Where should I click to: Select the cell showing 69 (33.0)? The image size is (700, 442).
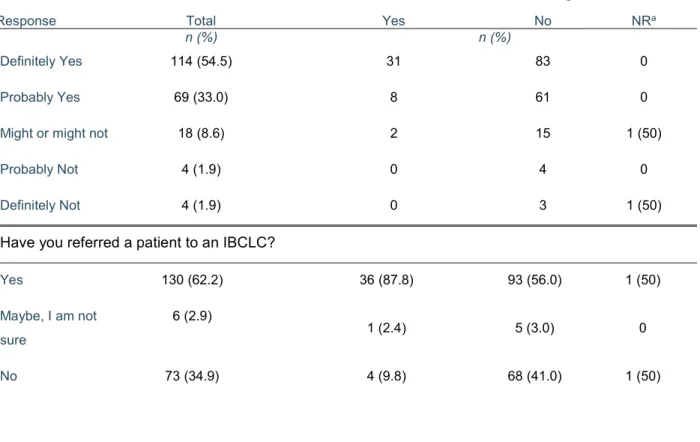pyautogui.click(x=201, y=97)
